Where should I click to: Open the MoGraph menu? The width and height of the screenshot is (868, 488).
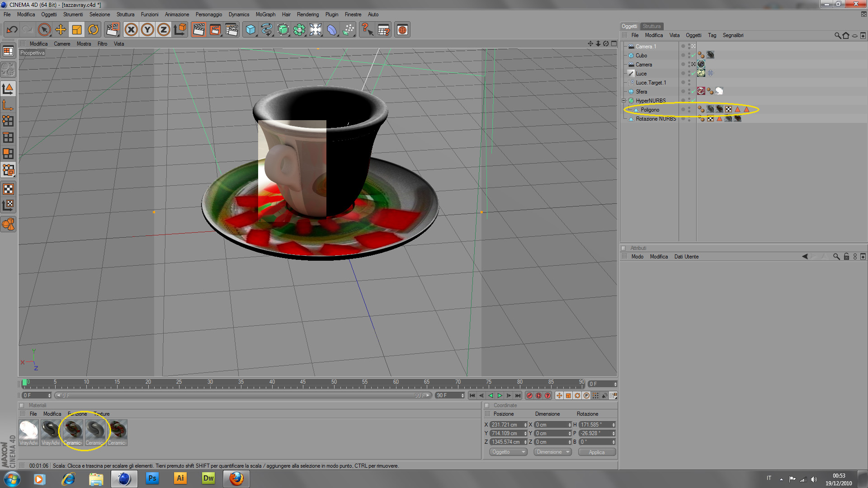265,14
